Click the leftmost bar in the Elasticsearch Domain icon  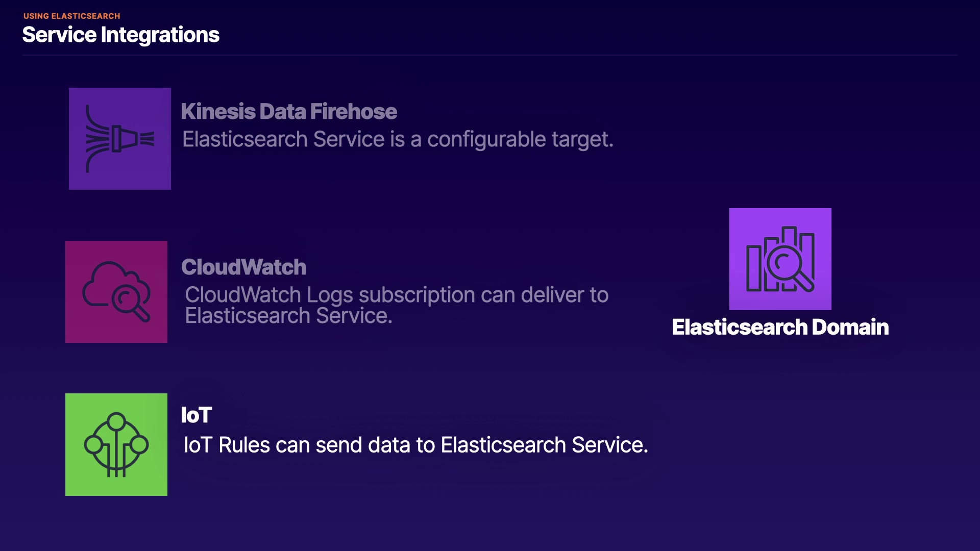(753, 268)
